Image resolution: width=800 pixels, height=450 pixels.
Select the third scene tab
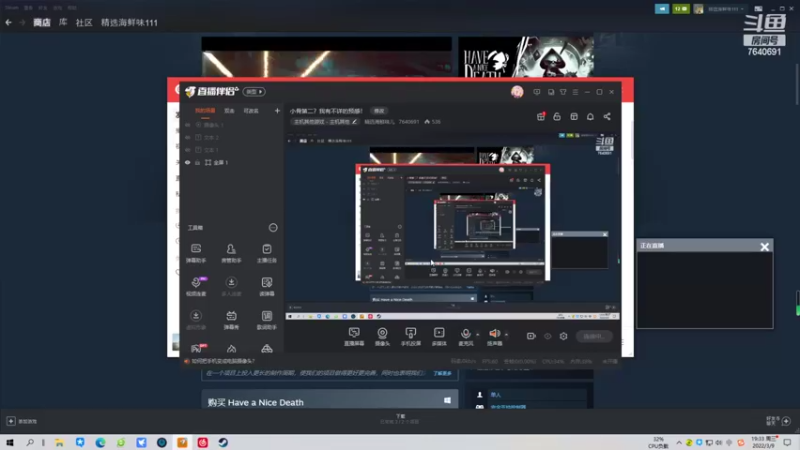(x=251, y=111)
